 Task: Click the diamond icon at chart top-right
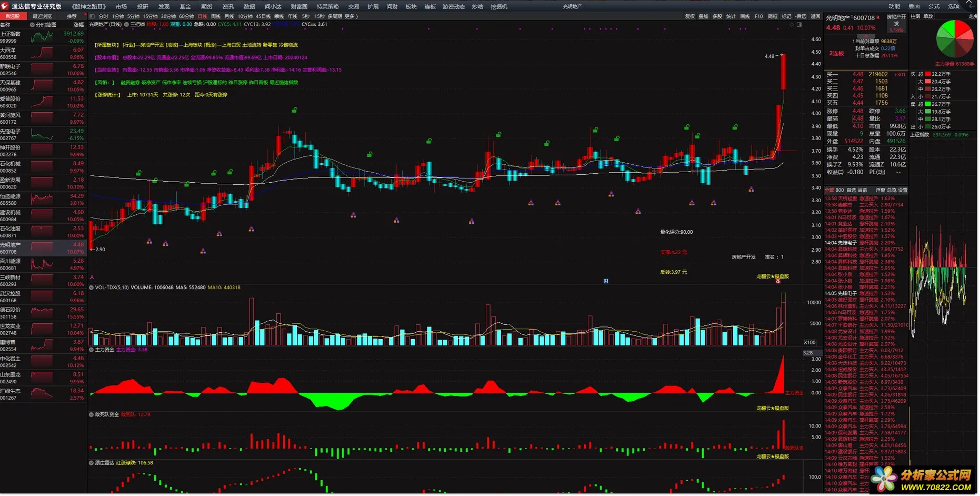[x=793, y=25]
